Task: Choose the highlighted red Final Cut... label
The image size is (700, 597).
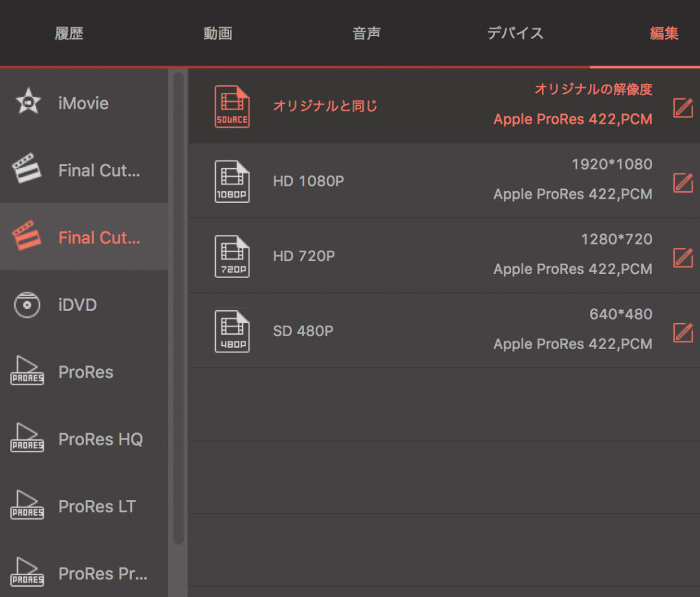Action: tap(99, 238)
